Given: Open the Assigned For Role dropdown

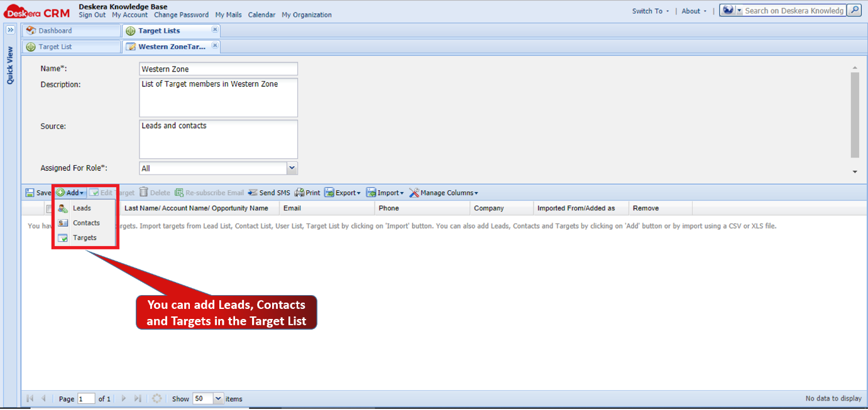Looking at the screenshot, I should 292,168.
